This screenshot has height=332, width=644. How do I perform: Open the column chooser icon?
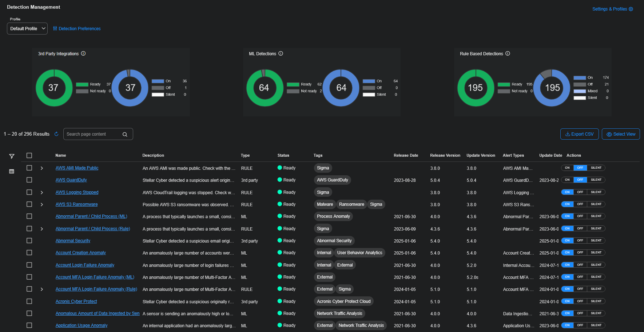pyautogui.click(x=12, y=171)
